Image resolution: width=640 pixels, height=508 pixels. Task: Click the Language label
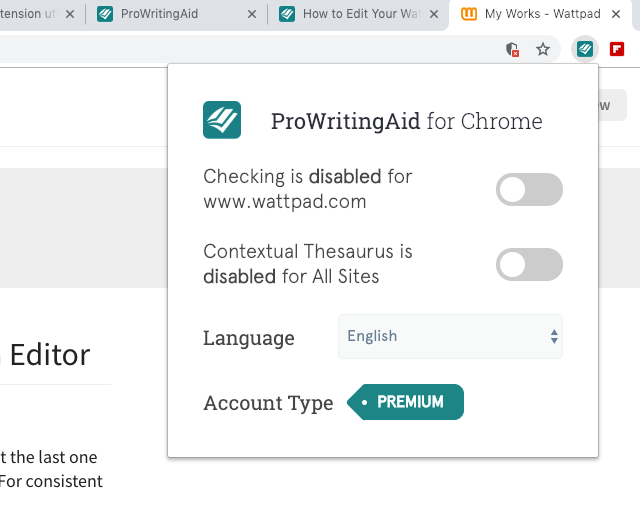pos(249,338)
